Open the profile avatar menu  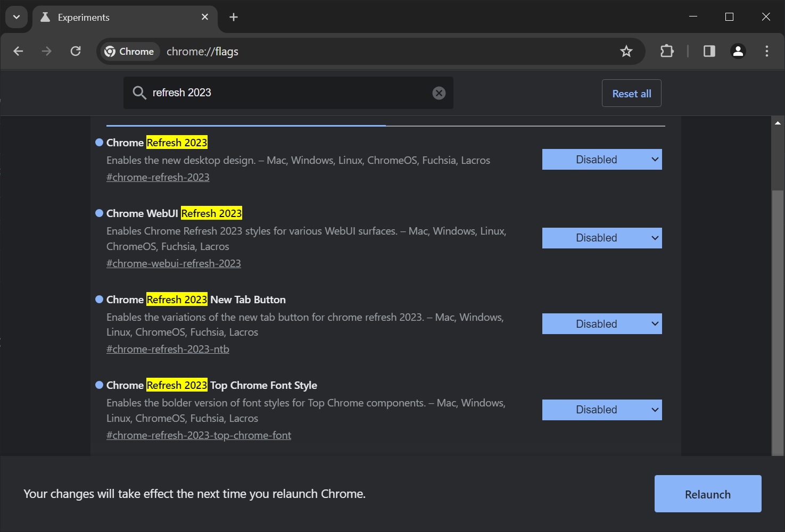pos(738,51)
